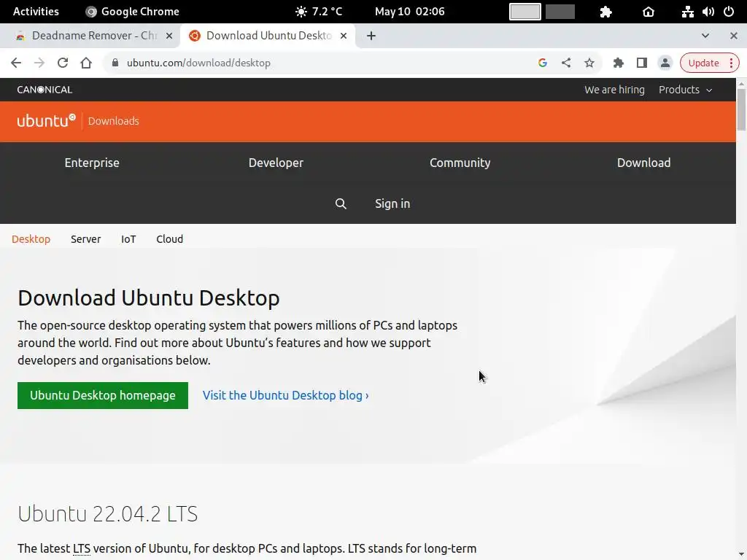Close the Download Ubuntu Desktop tab
The width and height of the screenshot is (747, 560).
(x=344, y=36)
